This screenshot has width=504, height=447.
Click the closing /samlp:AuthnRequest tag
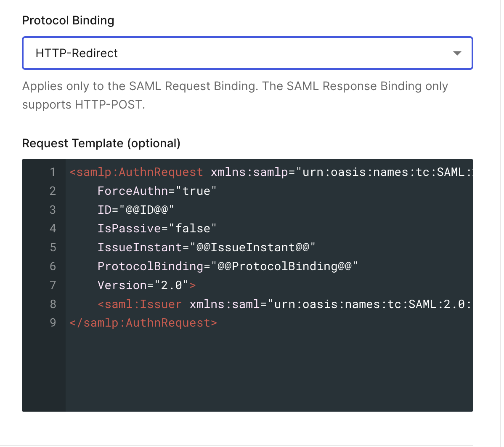[x=143, y=323]
